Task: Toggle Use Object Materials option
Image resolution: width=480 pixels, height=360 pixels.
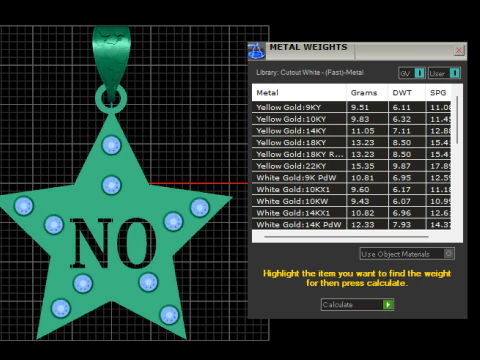Action: pyautogui.click(x=407, y=254)
